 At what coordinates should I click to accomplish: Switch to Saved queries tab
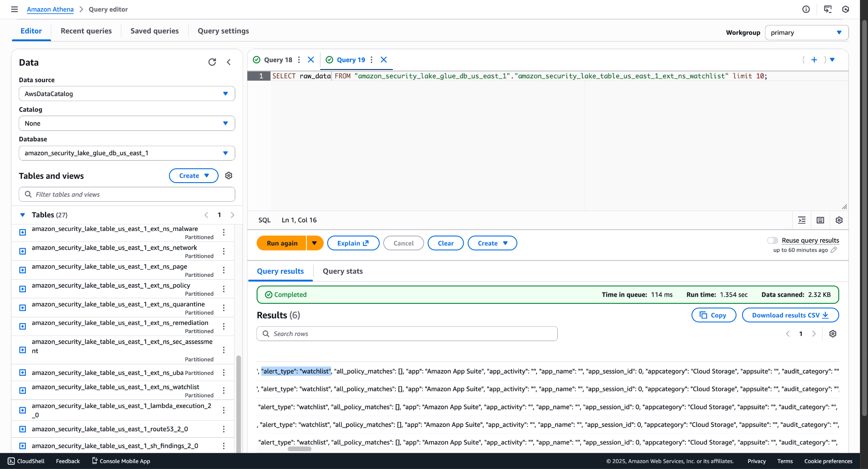155,31
